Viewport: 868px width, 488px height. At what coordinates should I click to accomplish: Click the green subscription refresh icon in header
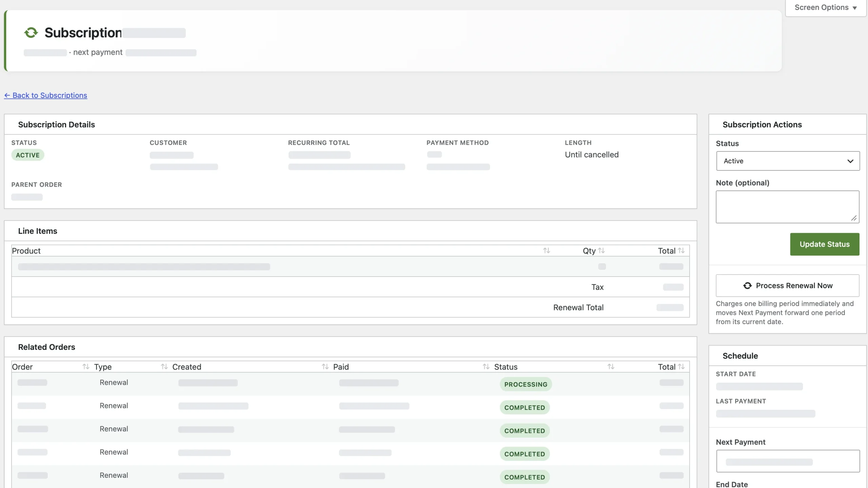pyautogui.click(x=31, y=33)
